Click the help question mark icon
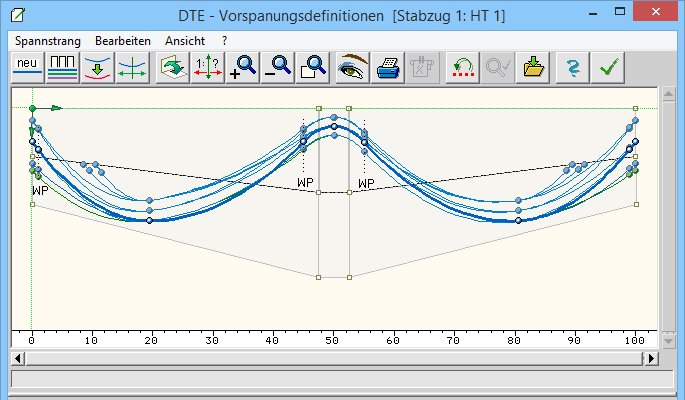The image size is (685, 400). click(x=572, y=67)
